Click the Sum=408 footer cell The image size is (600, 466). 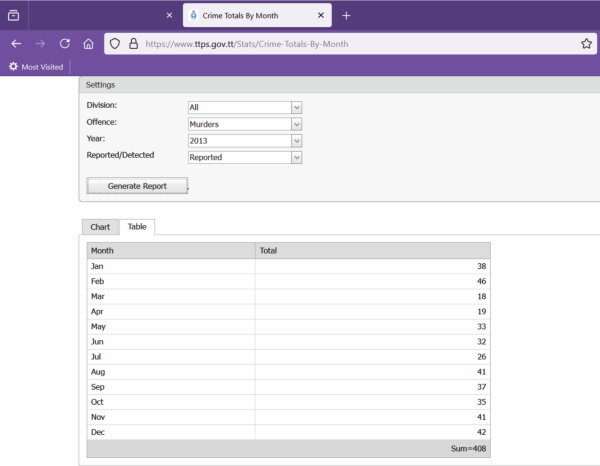[x=468, y=448]
